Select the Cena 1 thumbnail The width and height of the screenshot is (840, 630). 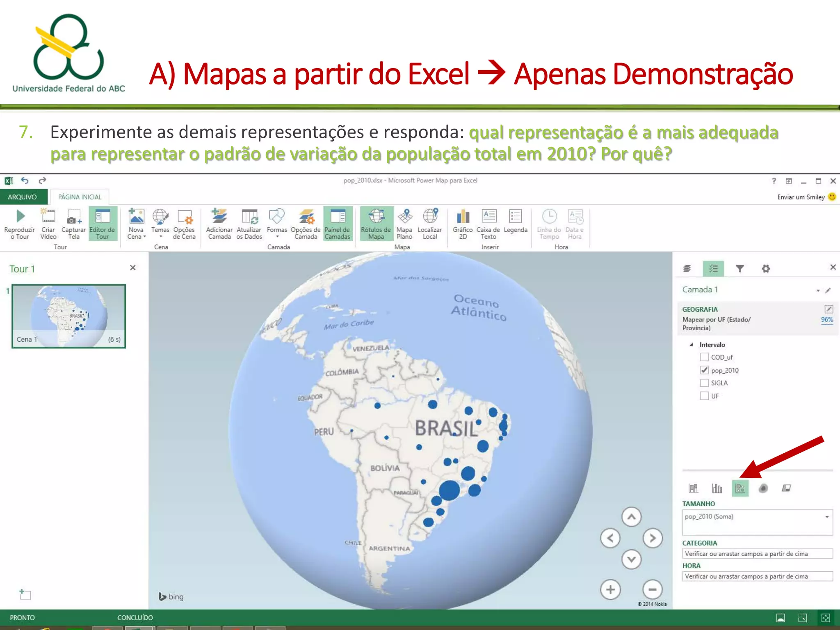click(69, 316)
